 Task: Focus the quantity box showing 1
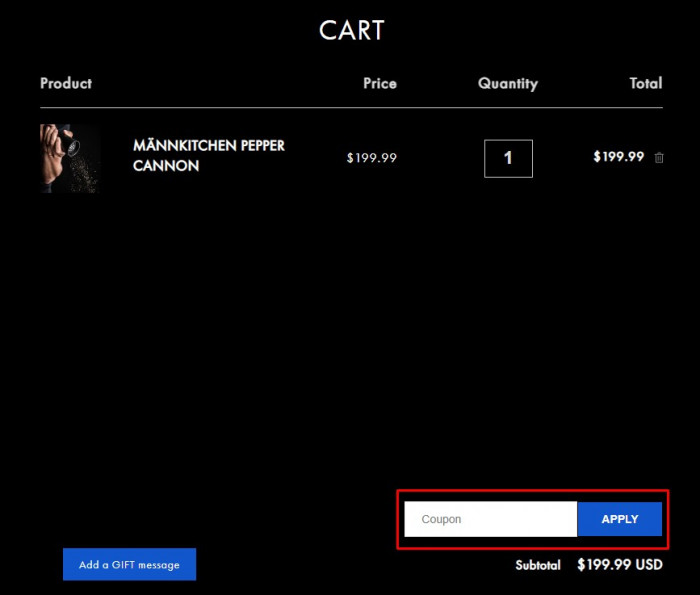pos(508,158)
